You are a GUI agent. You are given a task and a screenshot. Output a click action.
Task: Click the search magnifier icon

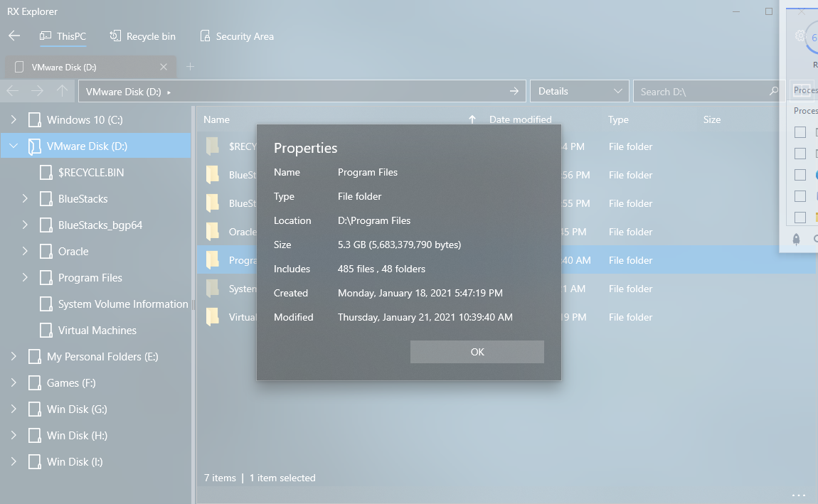pos(774,91)
